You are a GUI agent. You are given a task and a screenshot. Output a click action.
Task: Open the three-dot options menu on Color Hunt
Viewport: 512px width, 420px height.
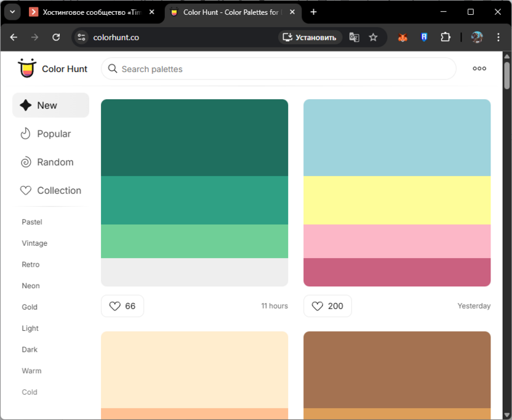479,68
